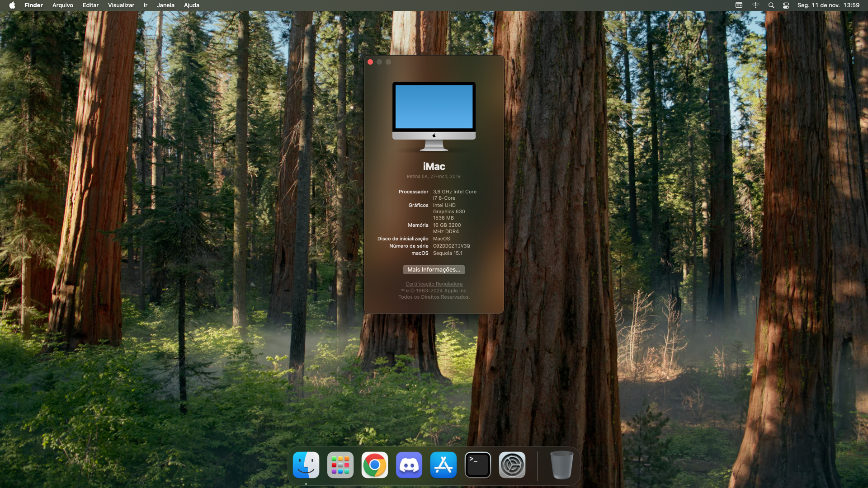Open System Settings gear in the Dock
Image resolution: width=868 pixels, height=488 pixels.
(x=512, y=465)
